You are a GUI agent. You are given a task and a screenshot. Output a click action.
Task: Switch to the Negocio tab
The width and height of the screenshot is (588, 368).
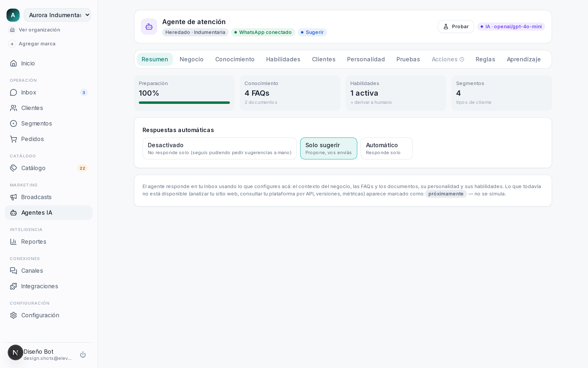pyautogui.click(x=192, y=59)
